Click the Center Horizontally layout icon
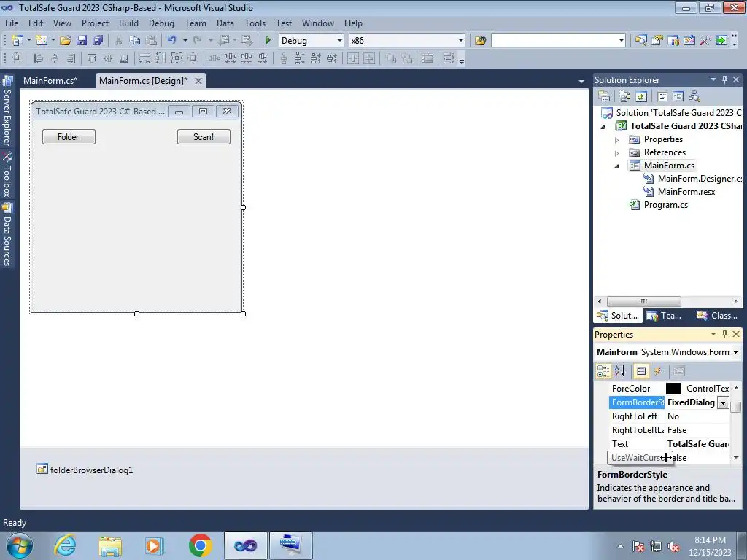The width and height of the screenshot is (747, 560). (353, 58)
